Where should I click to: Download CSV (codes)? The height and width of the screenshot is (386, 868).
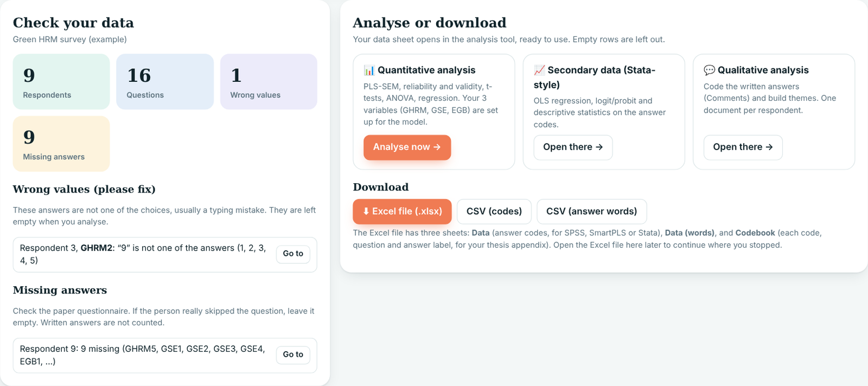tap(494, 211)
